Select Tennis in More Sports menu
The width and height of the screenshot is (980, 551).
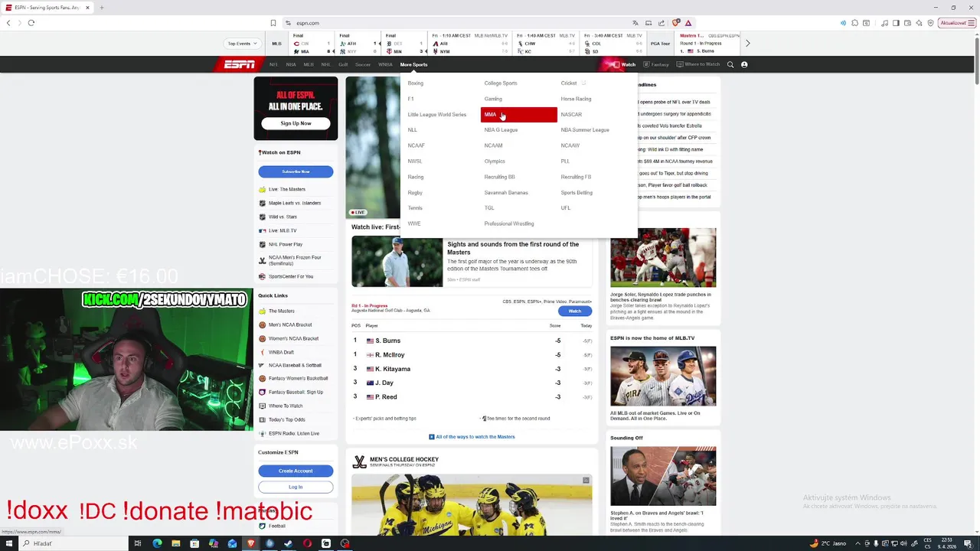pos(415,208)
